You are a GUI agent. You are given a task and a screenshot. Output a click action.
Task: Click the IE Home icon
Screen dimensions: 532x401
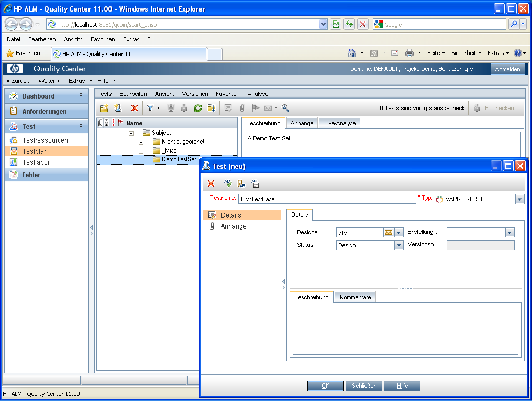coord(352,53)
